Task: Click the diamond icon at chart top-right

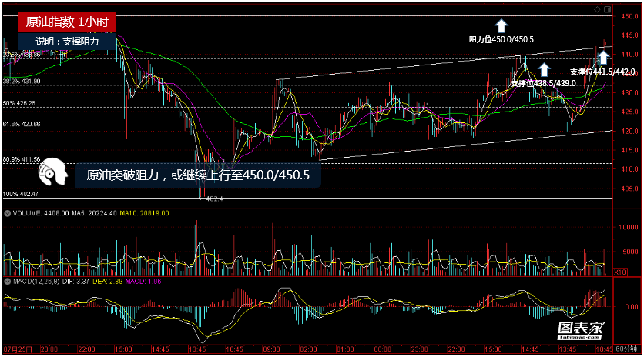Action: [x=598, y=9]
